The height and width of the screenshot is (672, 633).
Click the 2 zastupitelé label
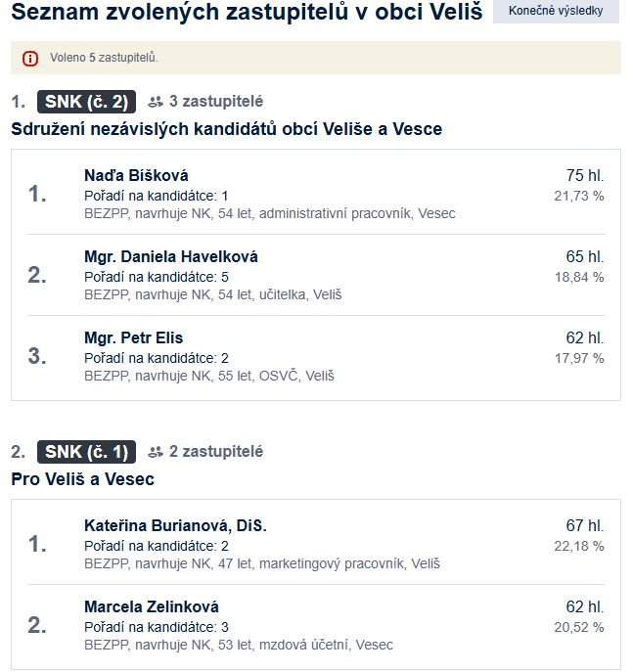click(216, 452)
